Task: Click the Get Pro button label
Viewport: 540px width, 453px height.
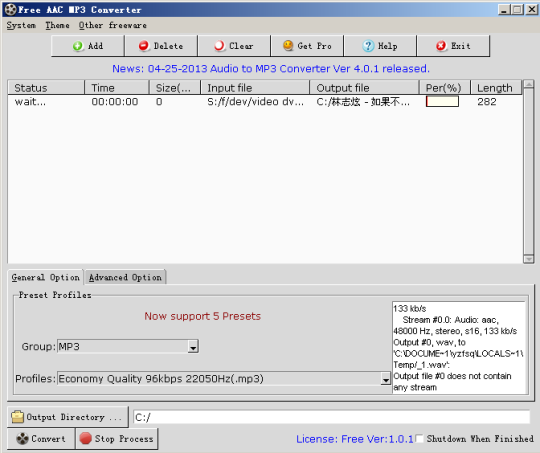Action: pos(314,46)
